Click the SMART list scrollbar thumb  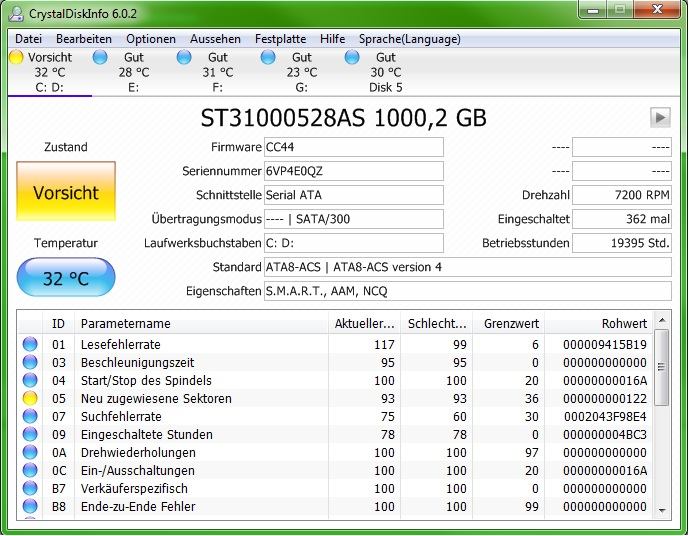click(662, 367)
